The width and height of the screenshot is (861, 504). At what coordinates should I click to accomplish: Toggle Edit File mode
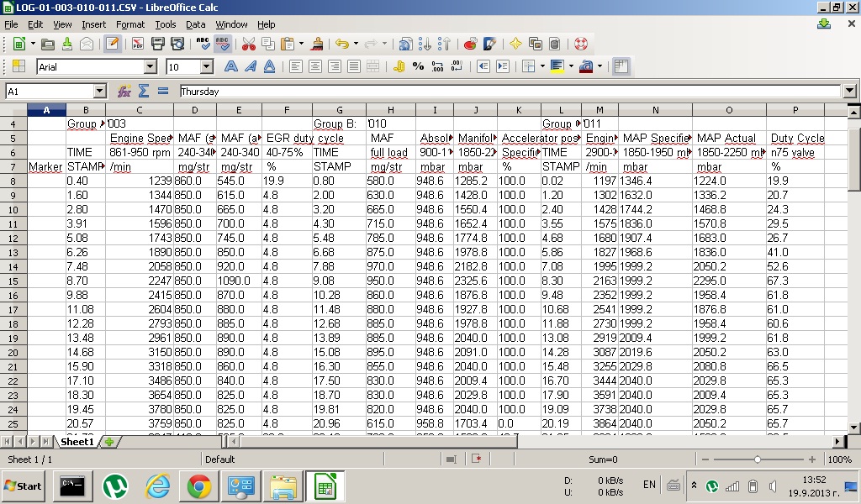click(111, 44)
